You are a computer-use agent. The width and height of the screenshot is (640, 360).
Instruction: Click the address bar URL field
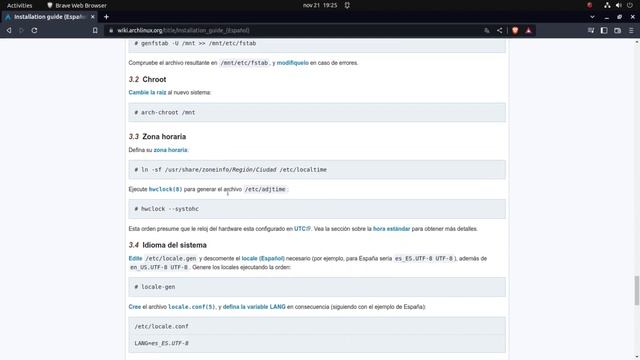[294, 31]
